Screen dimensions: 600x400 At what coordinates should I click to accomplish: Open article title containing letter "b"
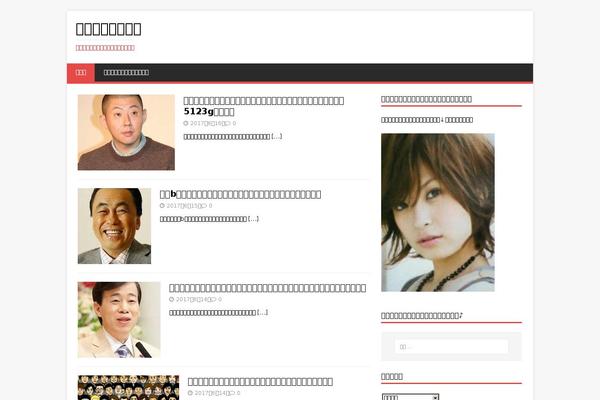point(240,194)
